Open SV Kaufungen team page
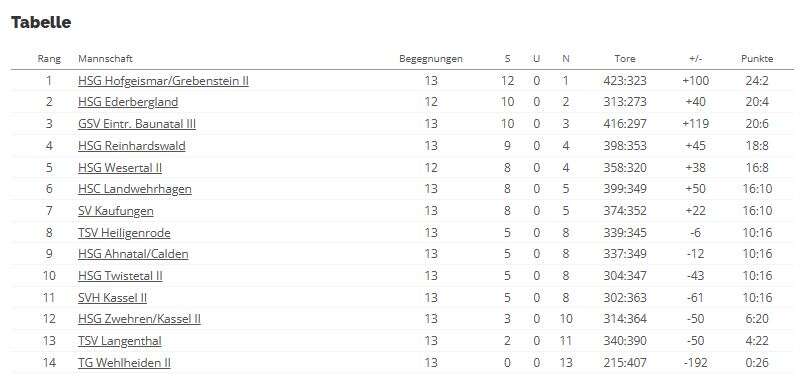 pos(116,211)
